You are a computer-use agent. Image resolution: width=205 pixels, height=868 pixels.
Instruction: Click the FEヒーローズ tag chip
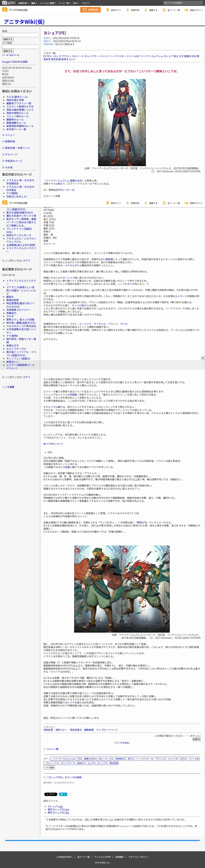pyautogui.click(x=104, y=758)
